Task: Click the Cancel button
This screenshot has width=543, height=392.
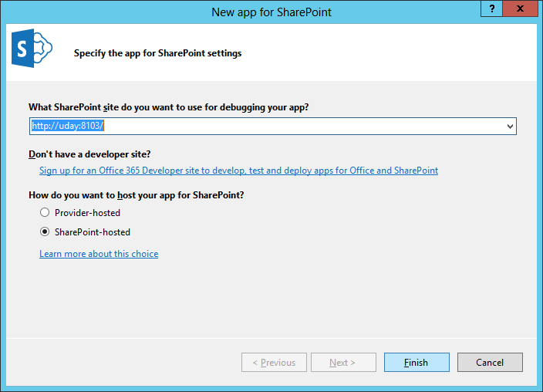Action: (490, 362)
